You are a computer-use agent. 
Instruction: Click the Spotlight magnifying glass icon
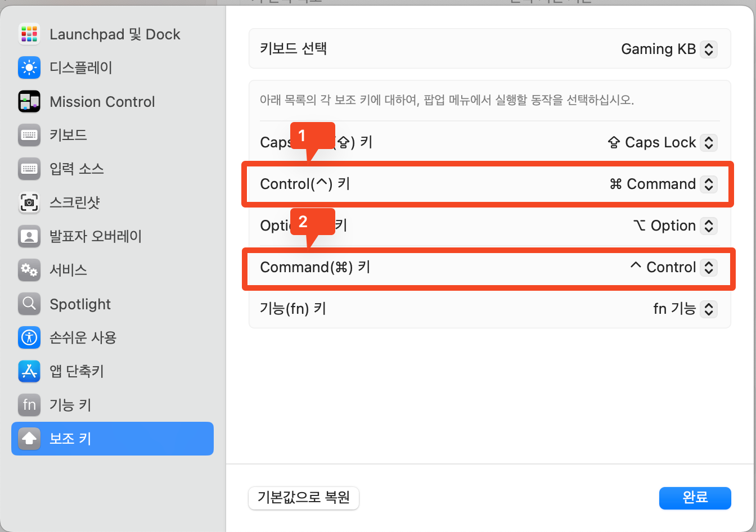(x=29, y=304)
